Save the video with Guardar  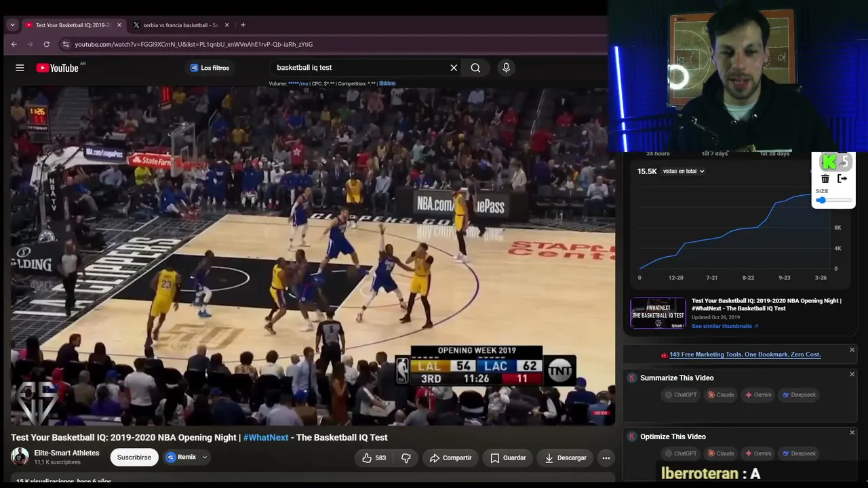point(508,457)
